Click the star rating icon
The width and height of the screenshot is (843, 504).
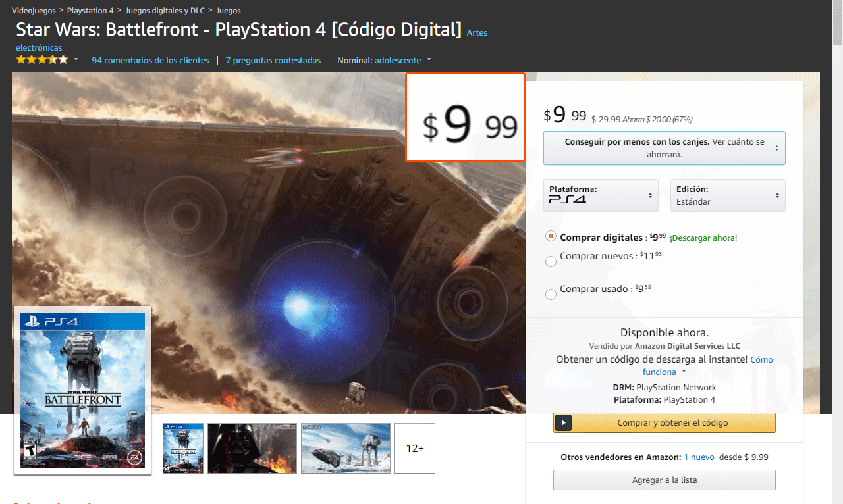pos(42,60)
